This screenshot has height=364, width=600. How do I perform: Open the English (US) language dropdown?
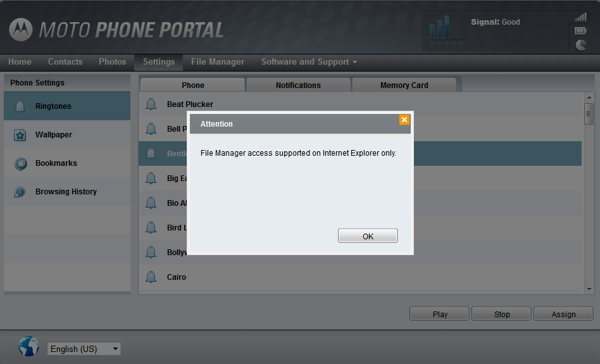[x=84, y=349]
